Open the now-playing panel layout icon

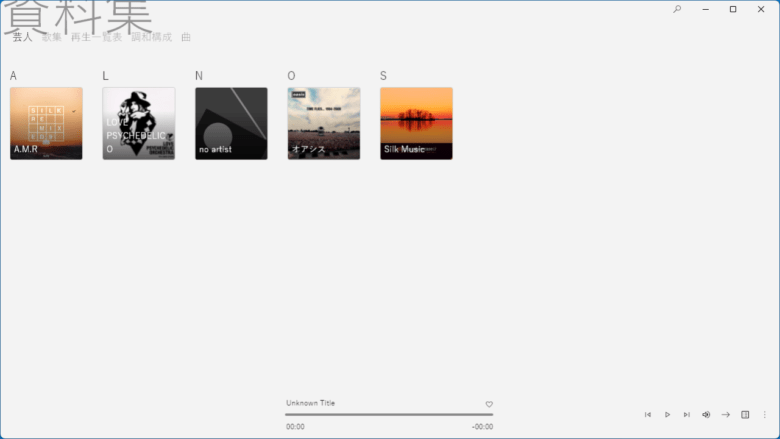click(745, 415)
